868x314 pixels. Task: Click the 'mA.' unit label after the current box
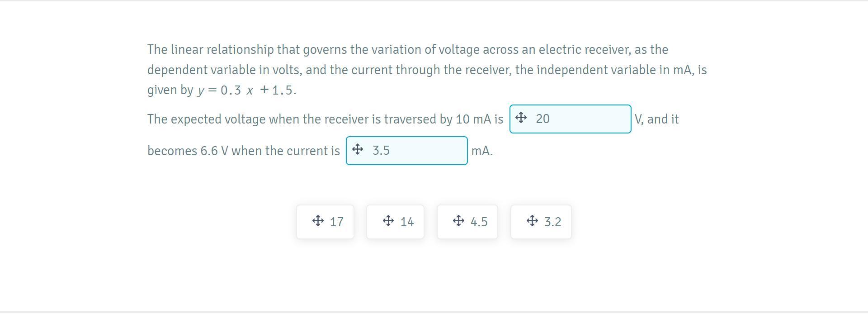pyautogui.click(x=482, y=151)
